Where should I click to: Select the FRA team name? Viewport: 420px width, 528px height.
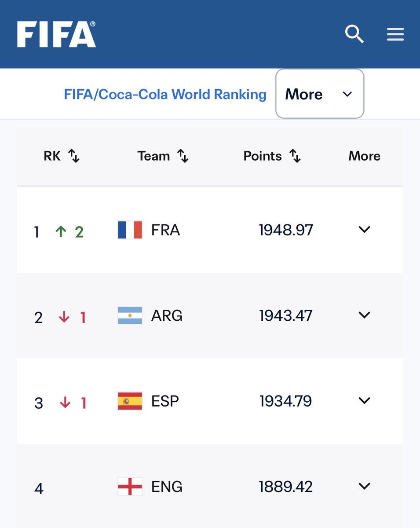(166, 230)
